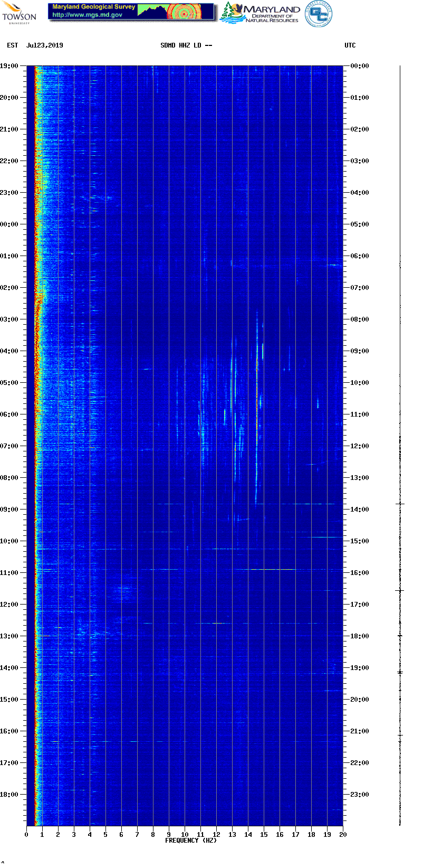
Task: Click the SDMD HHZ LD station label
Action: [x=186, y=45]
